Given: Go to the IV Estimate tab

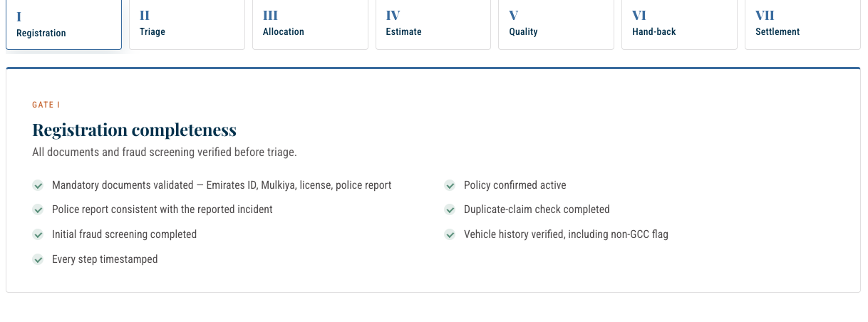Looking at the screenshot, I should pos(433,24).
